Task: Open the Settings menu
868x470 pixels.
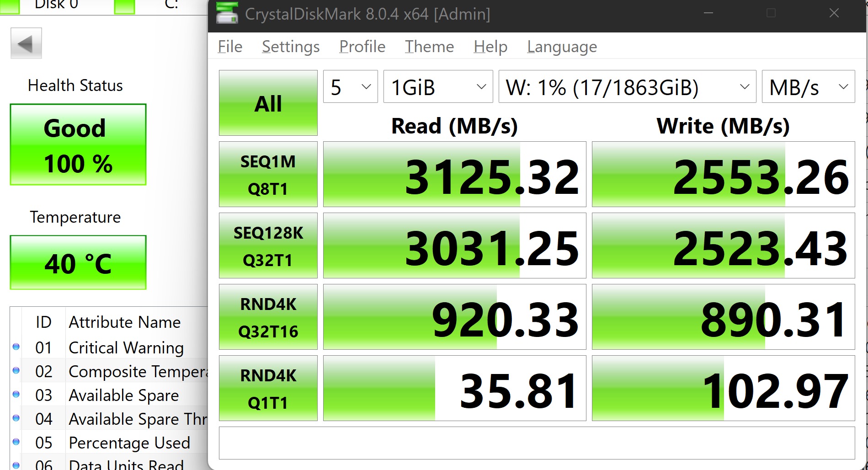Action: 291,46
